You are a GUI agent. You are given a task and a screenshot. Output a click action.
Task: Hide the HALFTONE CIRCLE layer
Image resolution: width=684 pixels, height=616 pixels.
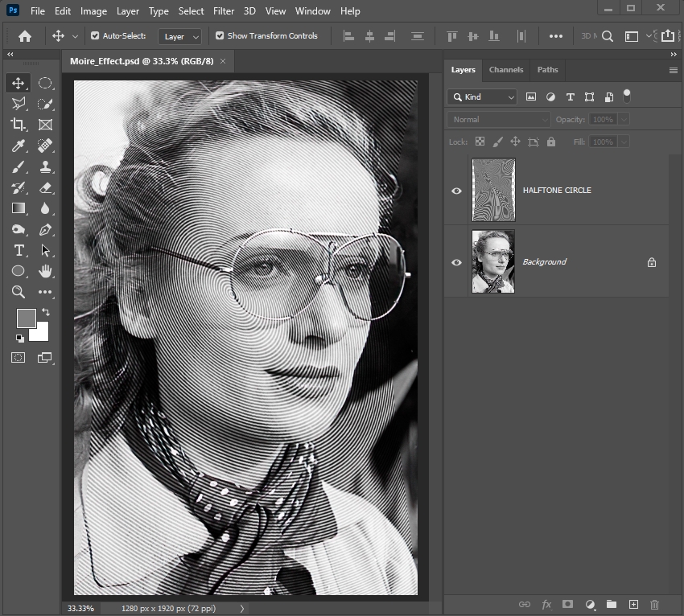[456, 191]
